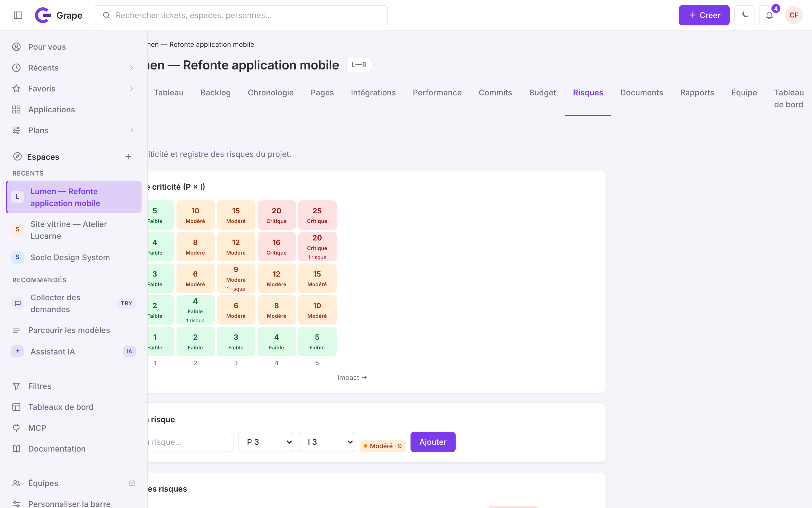Click the Grape logo icon
This screenshot has width=812, height=508.
click(43, 15)
